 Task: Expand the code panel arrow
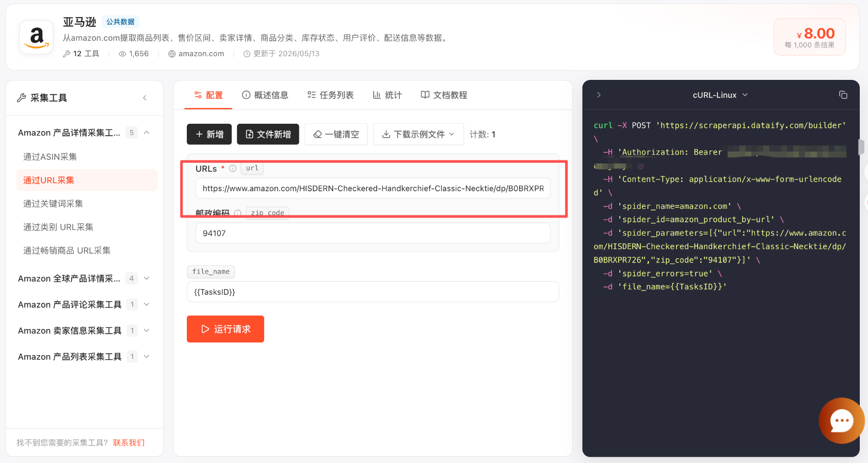pyautogui.click(x=599, y=95)
